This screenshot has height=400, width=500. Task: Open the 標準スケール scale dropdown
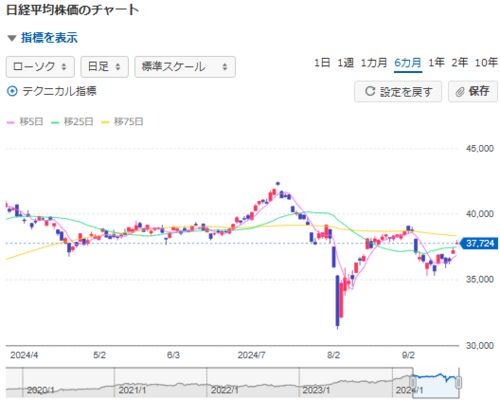tap(185, 67)
